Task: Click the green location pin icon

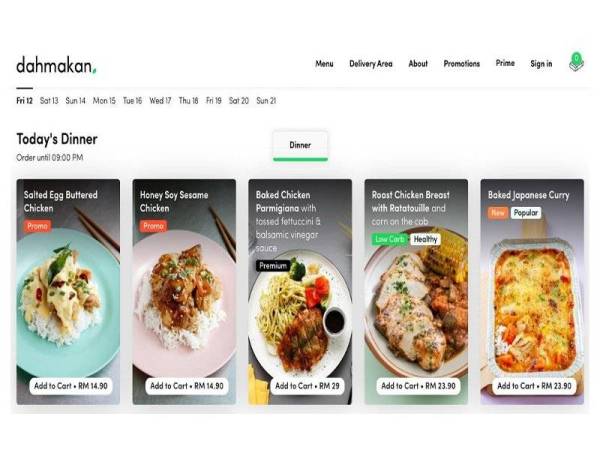Action: (576, 62)
